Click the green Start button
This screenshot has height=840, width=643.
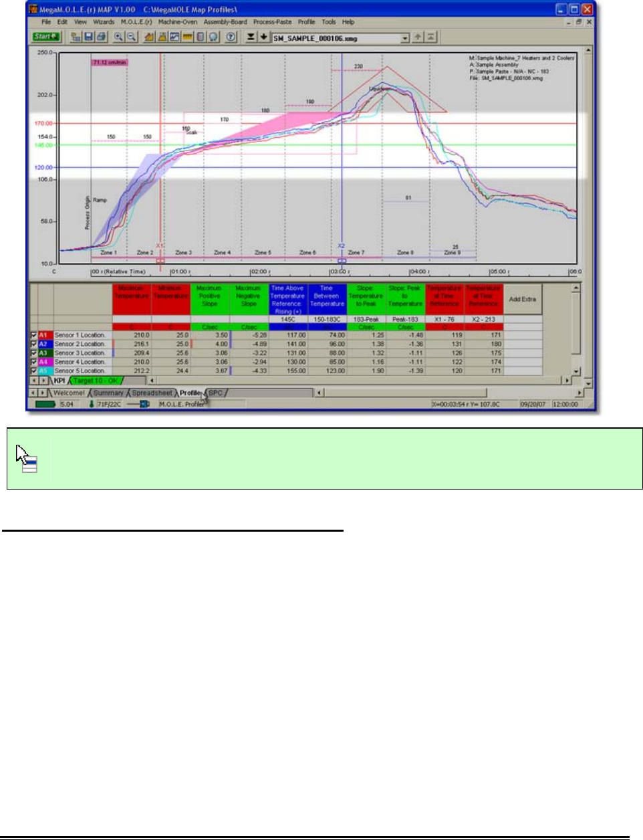tap(46, 37)
